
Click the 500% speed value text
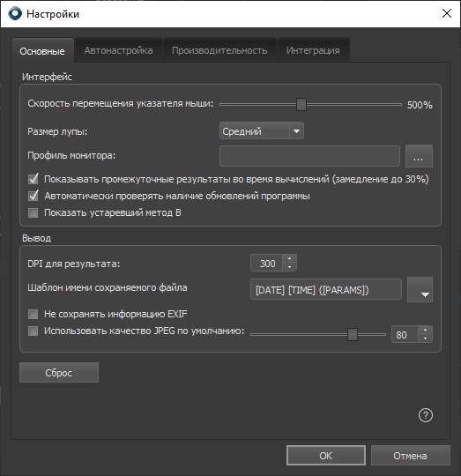point(420,105)
